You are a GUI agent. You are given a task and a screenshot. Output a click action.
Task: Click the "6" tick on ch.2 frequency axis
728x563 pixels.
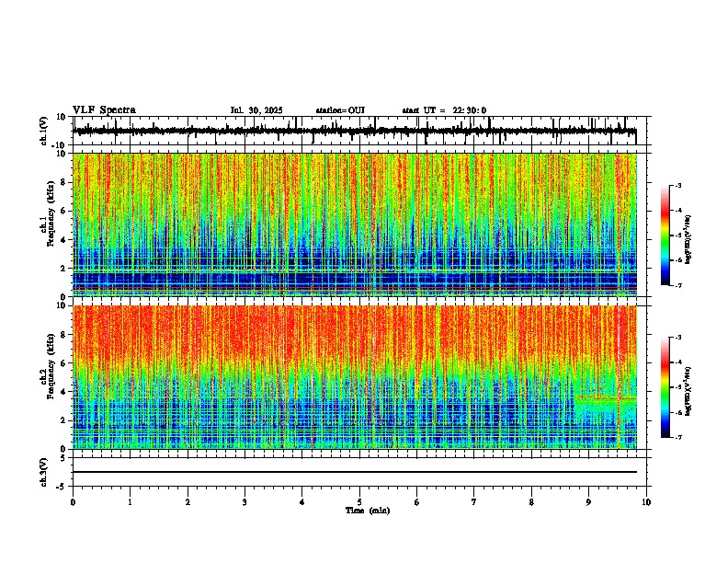tap(64, 362)
